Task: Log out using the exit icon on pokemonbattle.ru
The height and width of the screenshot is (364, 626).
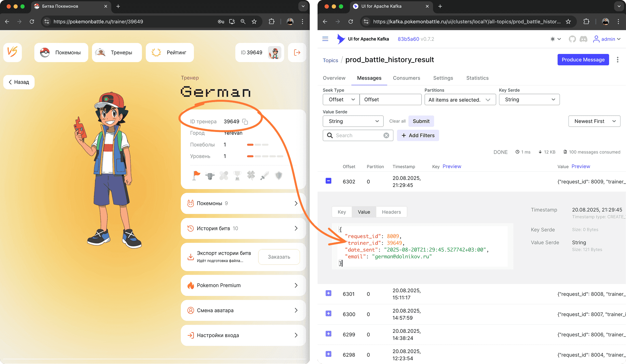Action: point(296,52)
